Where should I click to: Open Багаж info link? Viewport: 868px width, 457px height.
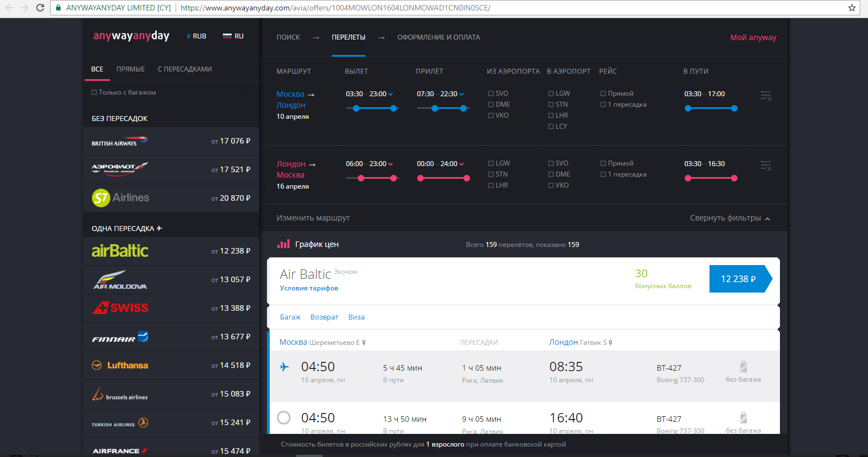pos(290,317)
